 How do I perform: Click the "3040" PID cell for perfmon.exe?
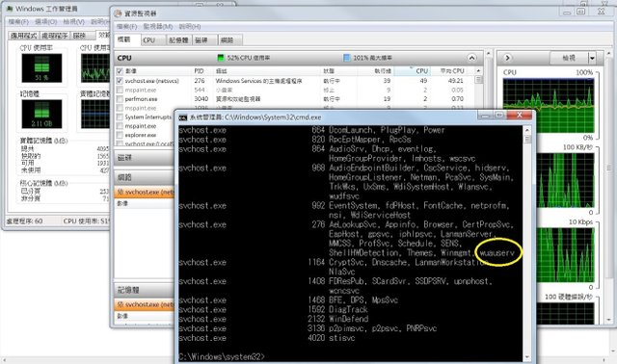tap(201, 99)
